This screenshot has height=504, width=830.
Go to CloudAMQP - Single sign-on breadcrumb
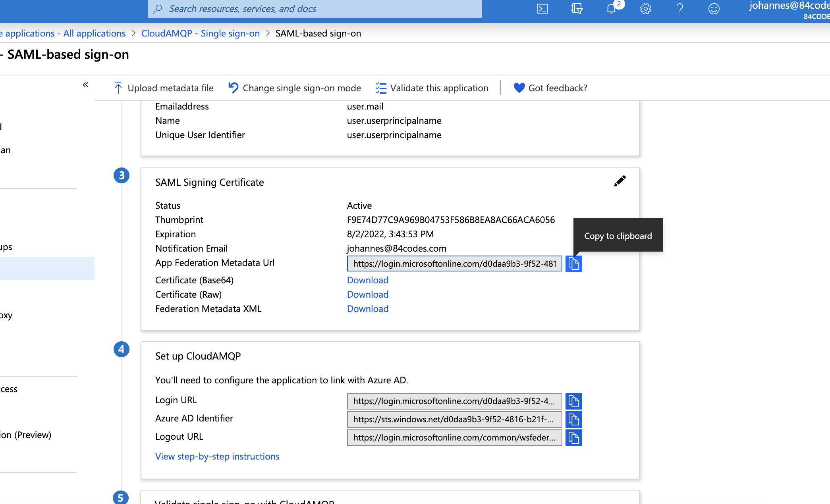coord(201,33)
